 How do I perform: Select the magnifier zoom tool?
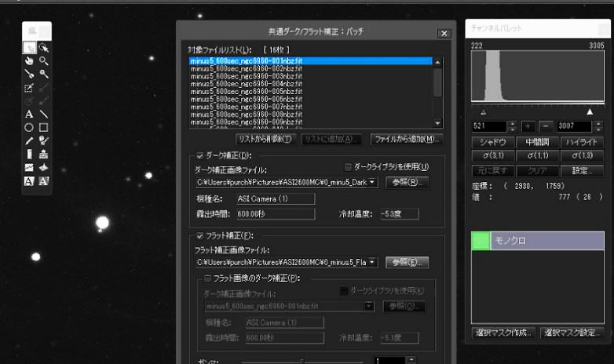[x=44, y=61]
